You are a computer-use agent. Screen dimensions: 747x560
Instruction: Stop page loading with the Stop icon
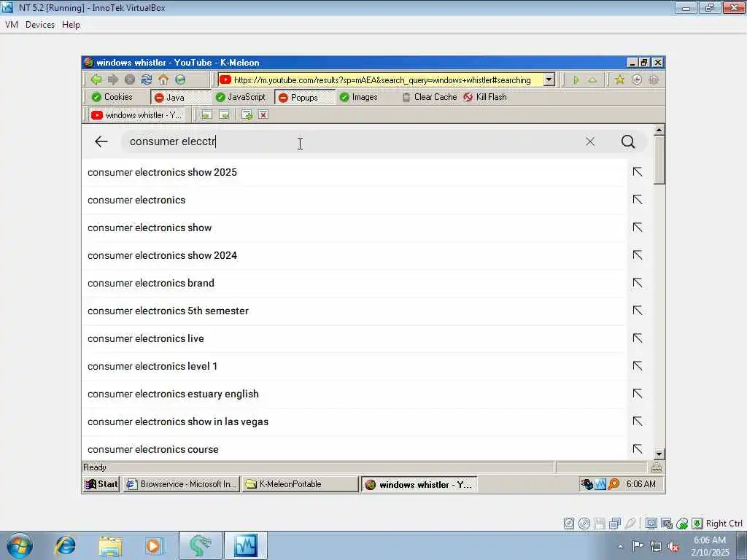click(130, 79)
